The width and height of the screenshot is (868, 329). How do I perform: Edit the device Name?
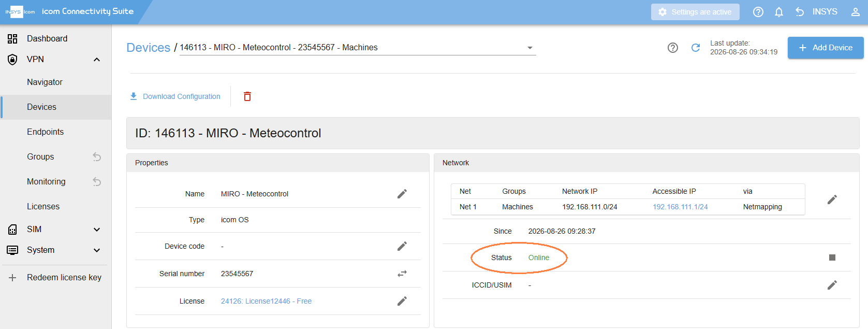tap(402, 194)
